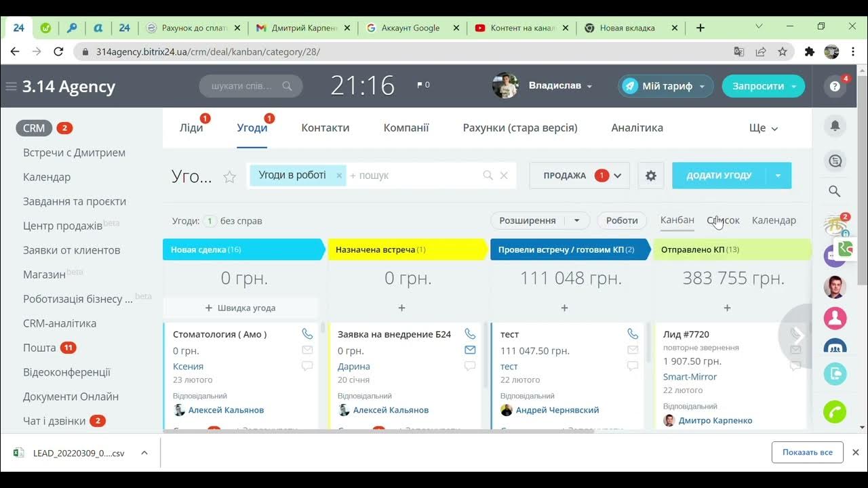
Task: Open Пошта in left sidebar
Action: [x=39, y=348]
